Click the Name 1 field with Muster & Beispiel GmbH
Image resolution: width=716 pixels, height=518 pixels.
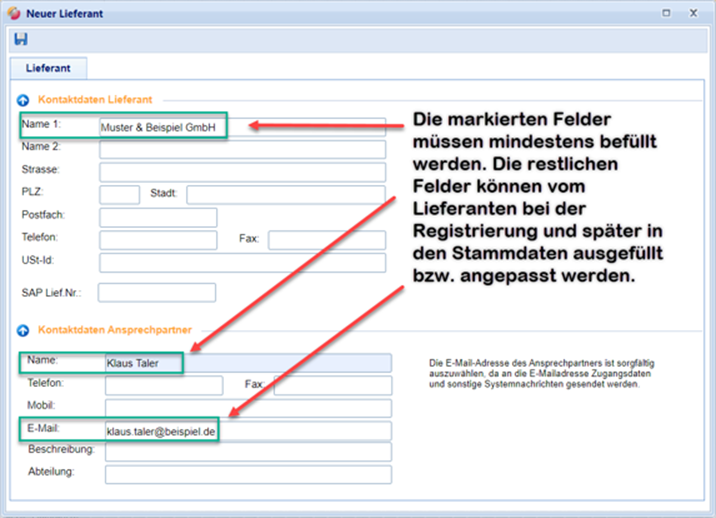tap(160, 127)
